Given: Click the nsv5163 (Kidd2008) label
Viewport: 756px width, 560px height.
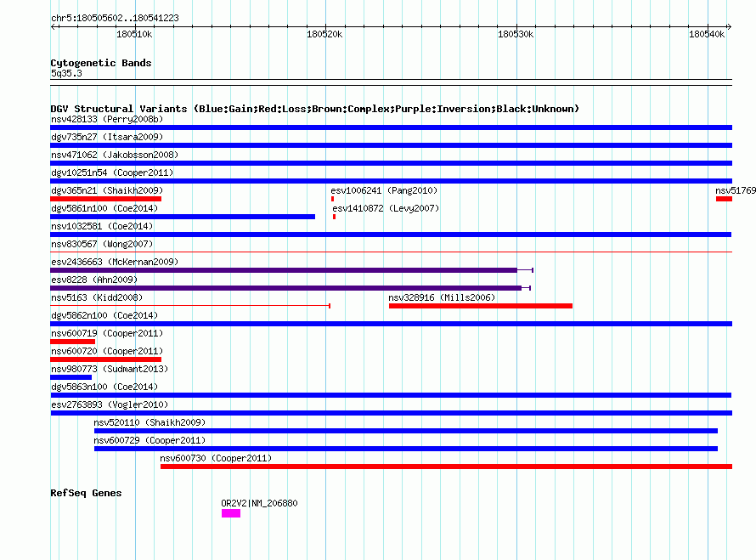Looking at the screenshot, I should tap(97, 297).
